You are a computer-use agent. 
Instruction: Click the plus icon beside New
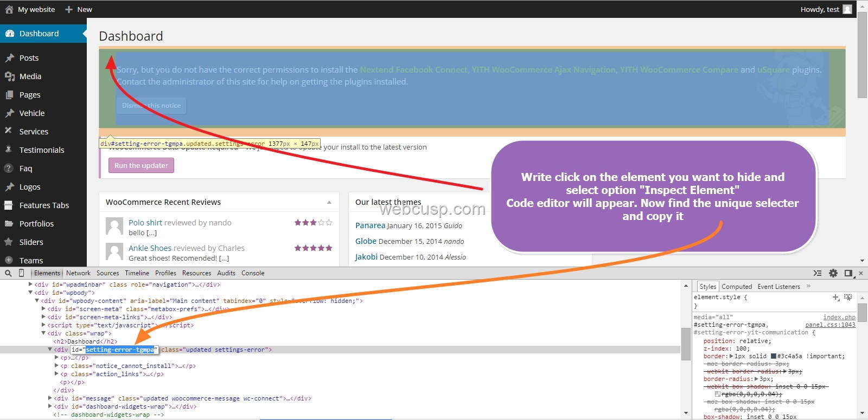tap(69, 9)
